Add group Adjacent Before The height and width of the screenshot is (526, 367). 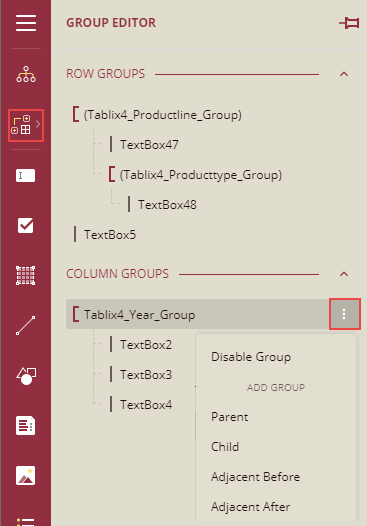pyautogui.click(x=256, y=477)
